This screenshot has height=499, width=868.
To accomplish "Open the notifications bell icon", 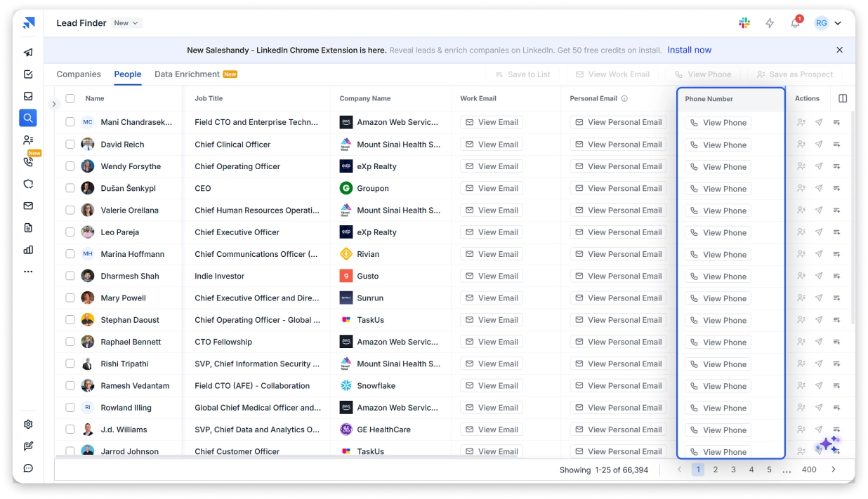I will tap(795, 23).
